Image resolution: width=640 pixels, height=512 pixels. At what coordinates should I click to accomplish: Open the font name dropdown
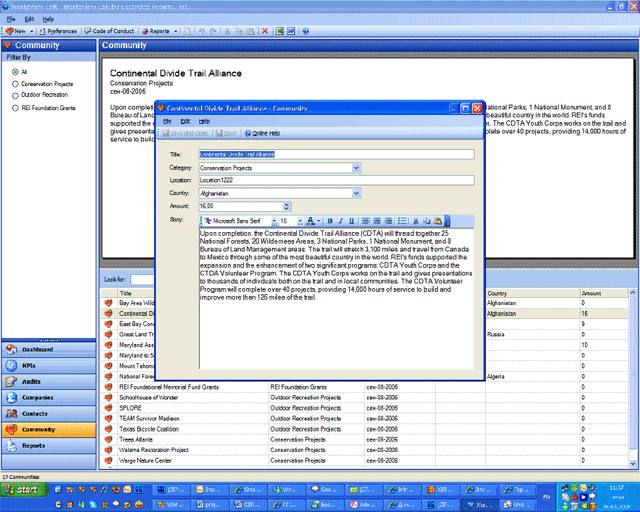pyautogui.click(x=274, y=221)
